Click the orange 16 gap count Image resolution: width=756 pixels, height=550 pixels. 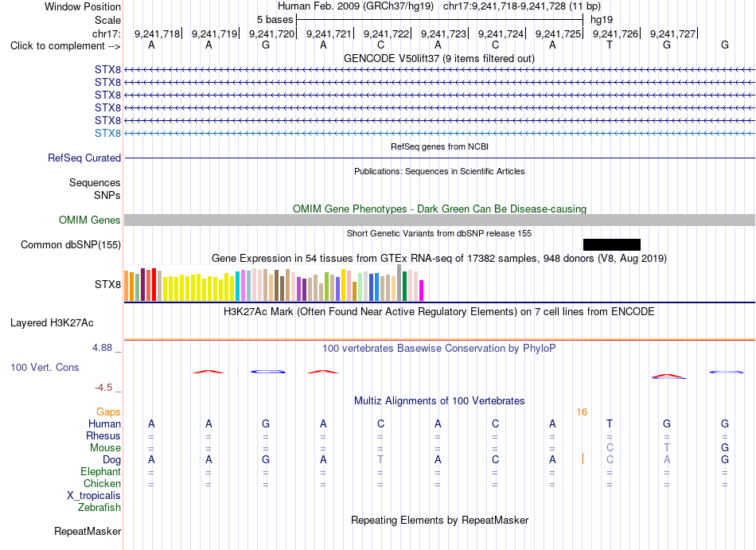(x=582, y=412)
